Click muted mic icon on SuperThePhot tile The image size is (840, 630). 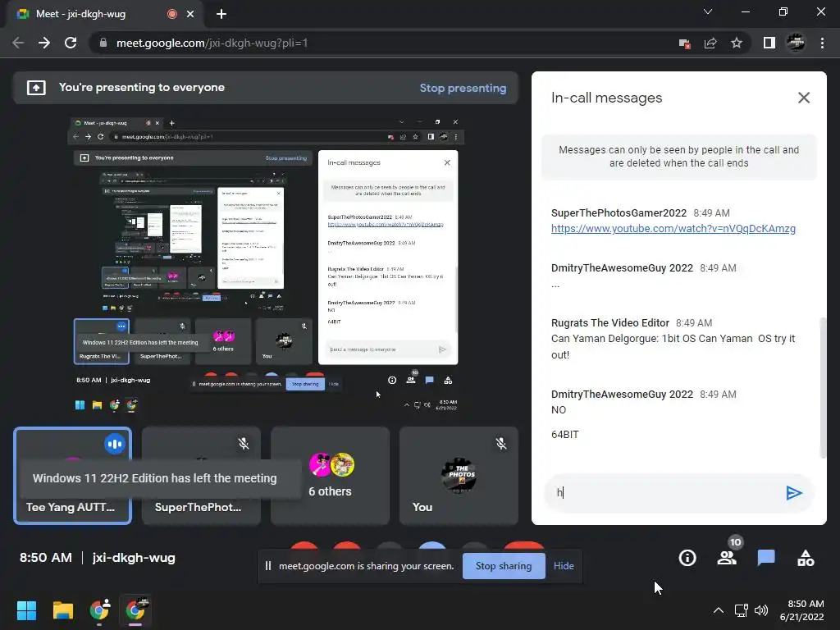point(244,444)
